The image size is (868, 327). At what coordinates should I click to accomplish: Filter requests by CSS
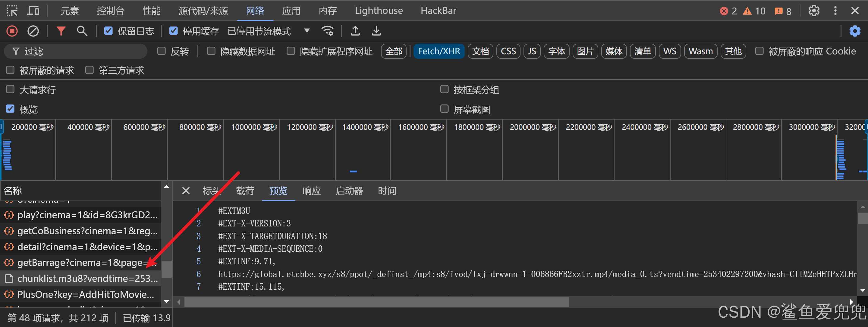508,51
